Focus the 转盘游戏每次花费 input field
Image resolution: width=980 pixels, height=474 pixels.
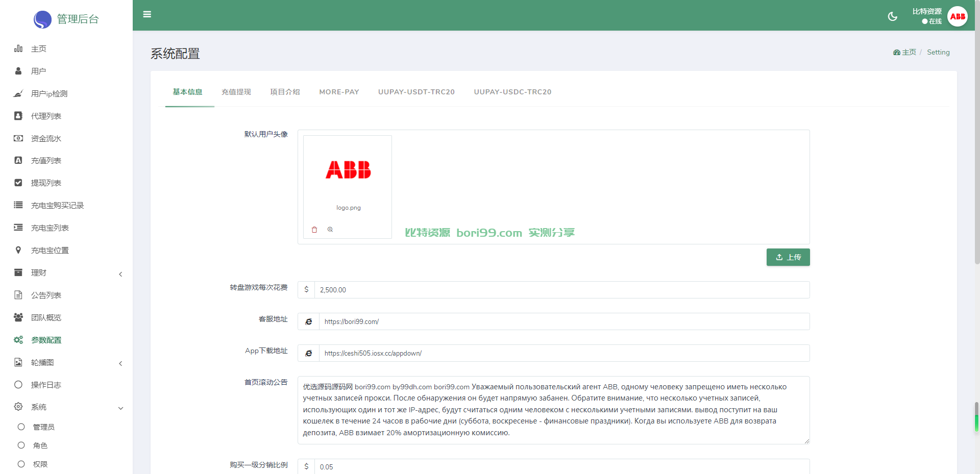[562, 290]
